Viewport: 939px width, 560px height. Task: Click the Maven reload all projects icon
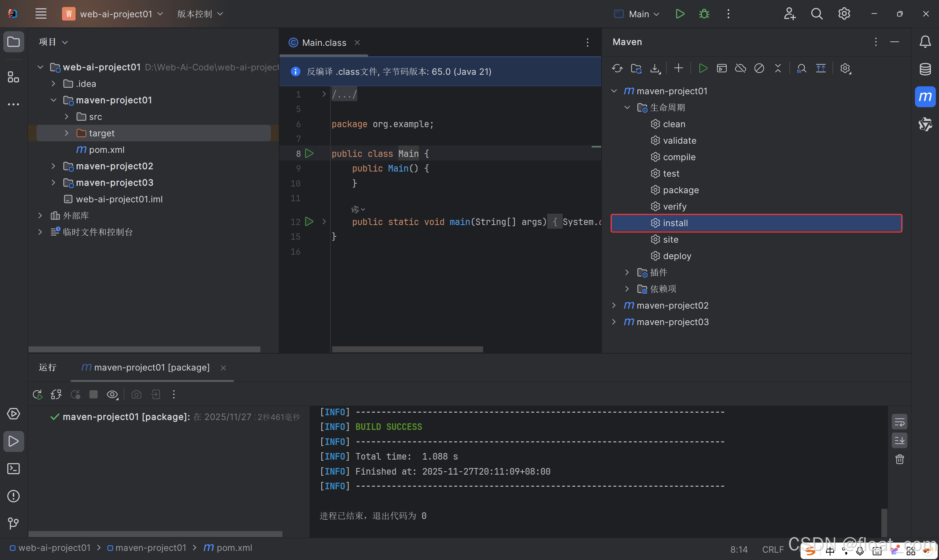click(617, 68)
